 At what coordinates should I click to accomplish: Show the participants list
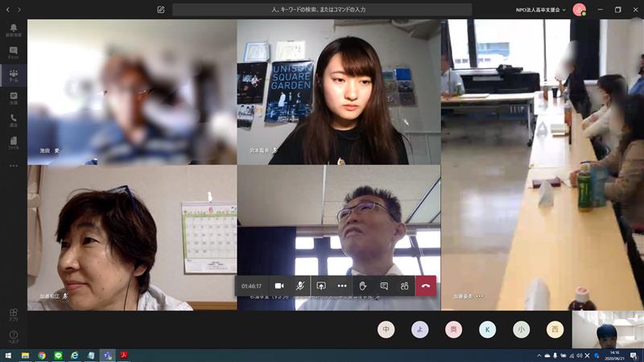[x=405, y=286]
